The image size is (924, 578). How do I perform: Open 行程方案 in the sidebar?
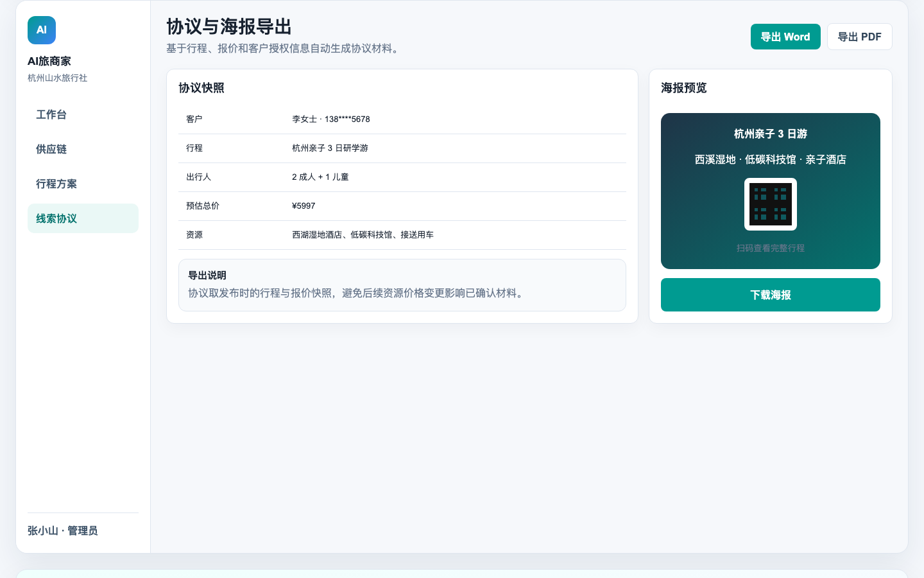pyautogui.click(x=83, y=184)
